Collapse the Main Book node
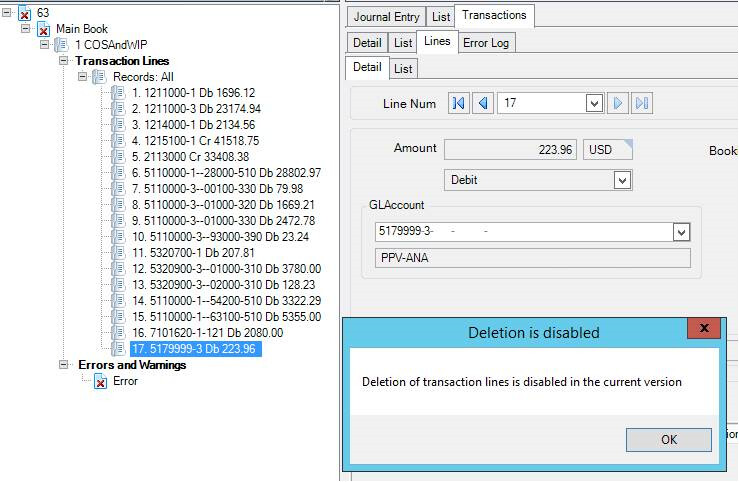The width and height of the screenshot is (739, 482). coord(25,29)
